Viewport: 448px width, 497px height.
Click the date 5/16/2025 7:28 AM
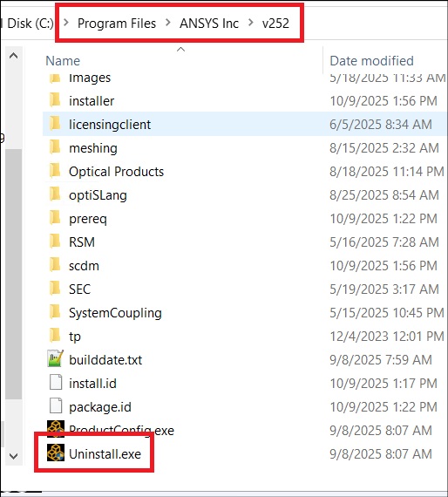coord(384,242)
